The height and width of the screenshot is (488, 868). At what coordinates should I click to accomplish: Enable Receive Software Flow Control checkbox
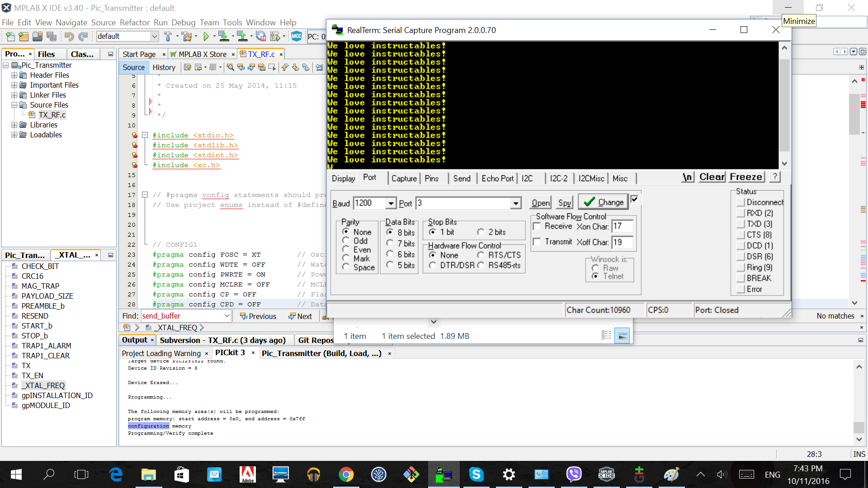[538, 226]
